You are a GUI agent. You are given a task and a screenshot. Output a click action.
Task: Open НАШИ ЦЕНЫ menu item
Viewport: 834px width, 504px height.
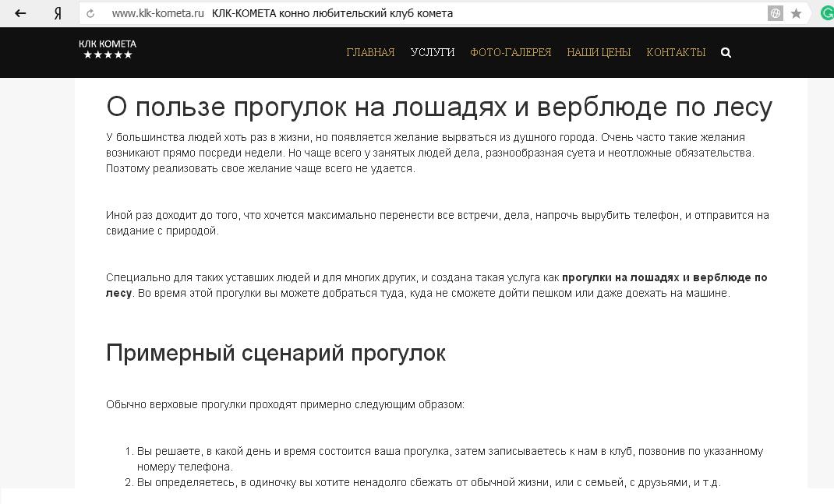(x=599, y=52)
